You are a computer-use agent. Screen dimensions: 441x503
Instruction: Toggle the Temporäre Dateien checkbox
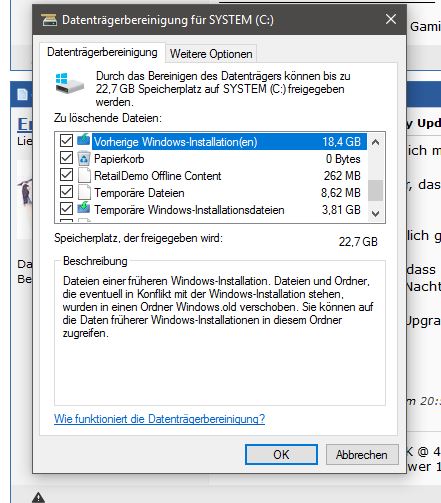click(x=66, y=192)
